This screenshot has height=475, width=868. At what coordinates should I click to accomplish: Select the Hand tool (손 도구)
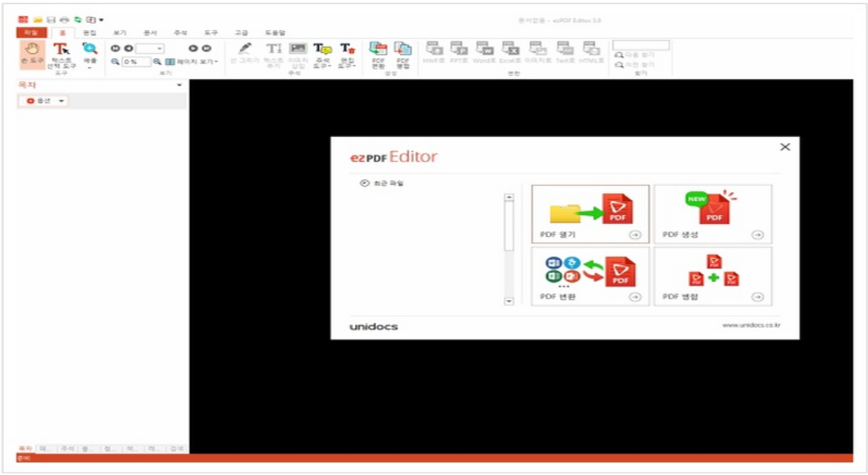(x=32, y=54)
